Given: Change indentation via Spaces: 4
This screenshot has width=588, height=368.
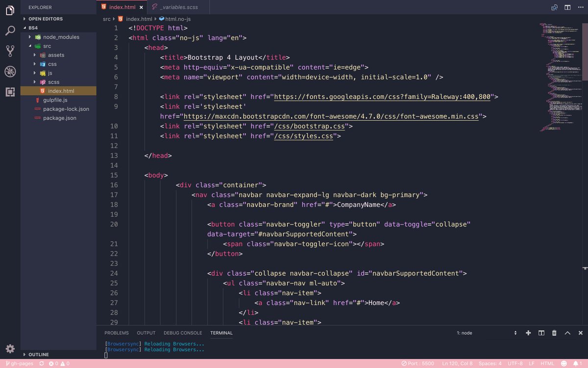Looking at the screenshot, I should click(x=490, y=364).
